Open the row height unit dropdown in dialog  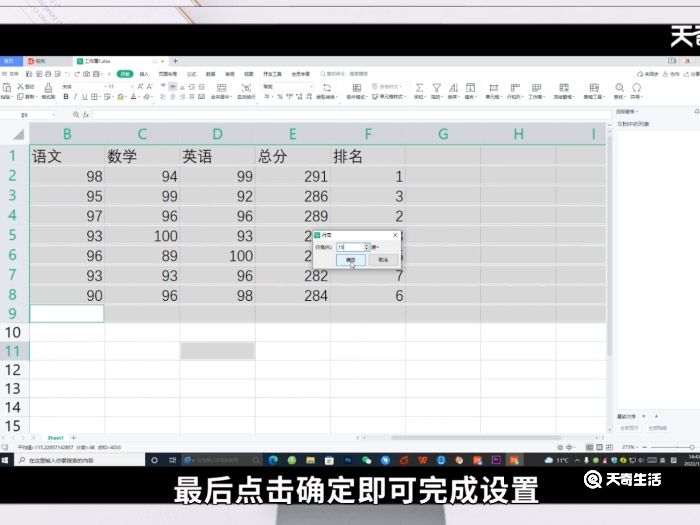[x=375, y=247]
